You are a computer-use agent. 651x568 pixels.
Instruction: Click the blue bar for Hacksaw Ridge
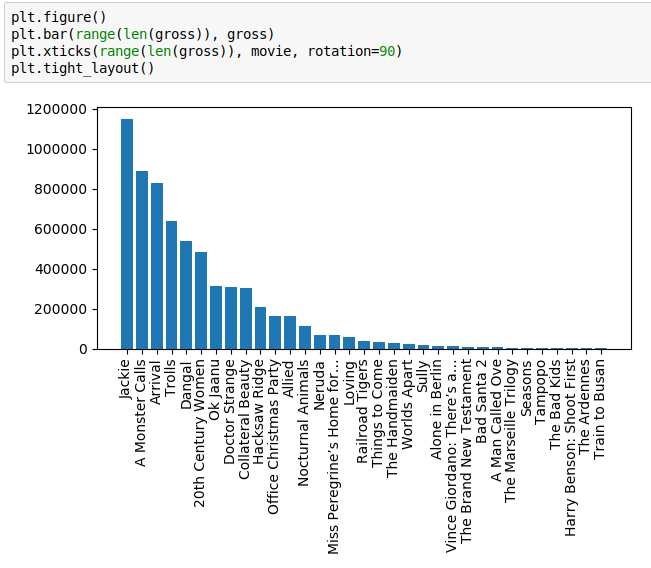(260, 328)
